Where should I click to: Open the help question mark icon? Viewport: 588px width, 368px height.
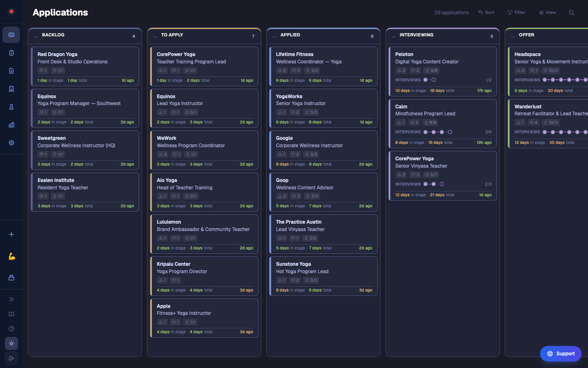[x=11, y=329]
